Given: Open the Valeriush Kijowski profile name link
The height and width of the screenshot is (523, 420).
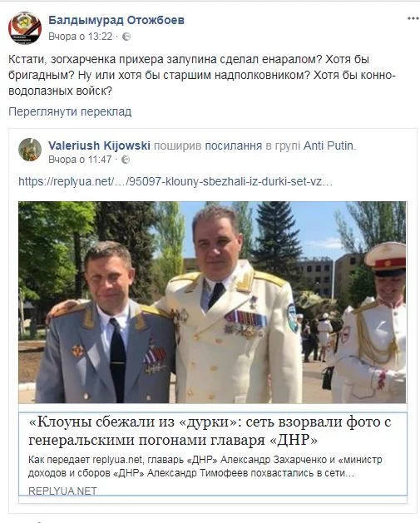Looking at the screenshot, I should click(x=99, y=146).
